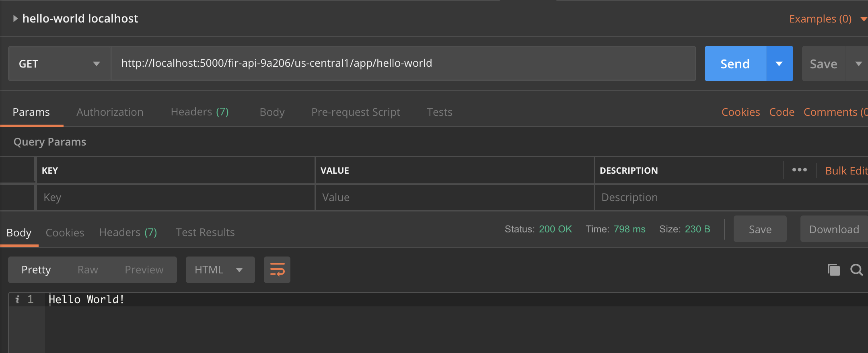Open the Send button dropdown arrow
The image size is (868, 353).
(x=779, y=64)
